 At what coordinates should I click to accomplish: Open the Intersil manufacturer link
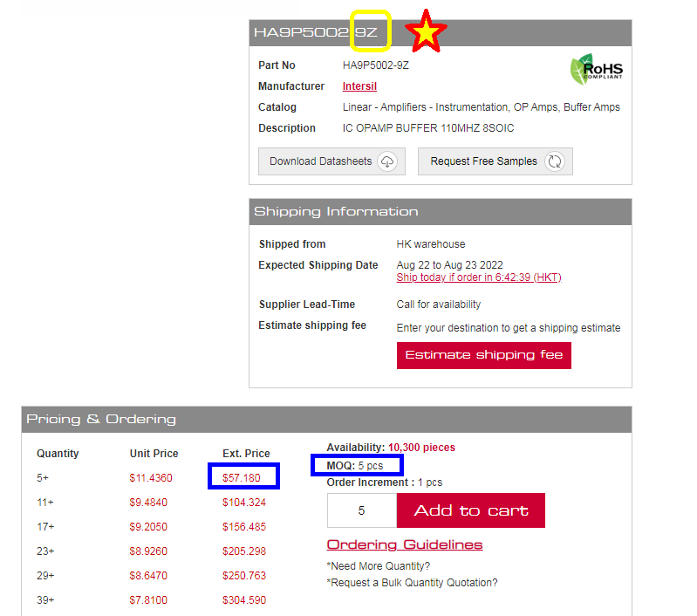359,86
